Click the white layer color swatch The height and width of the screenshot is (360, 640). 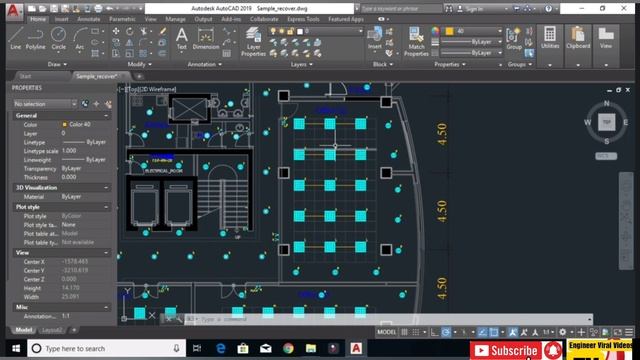tap(300, 31)
